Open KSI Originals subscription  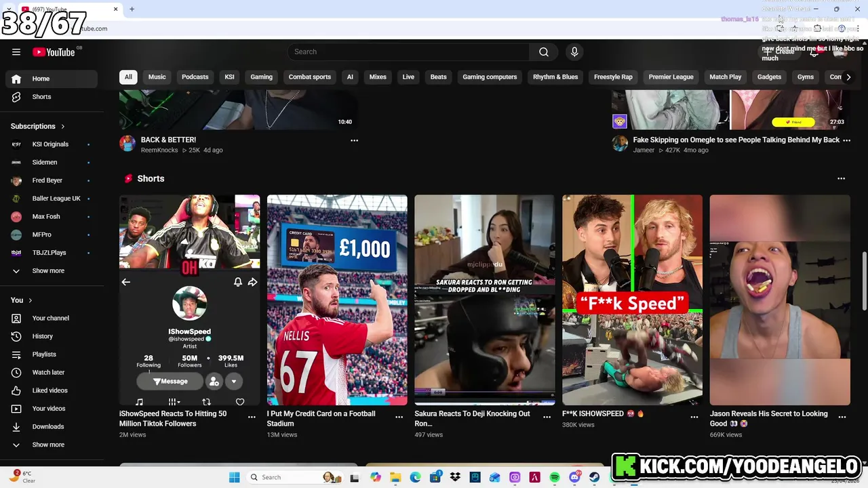(x=52, y=144)
